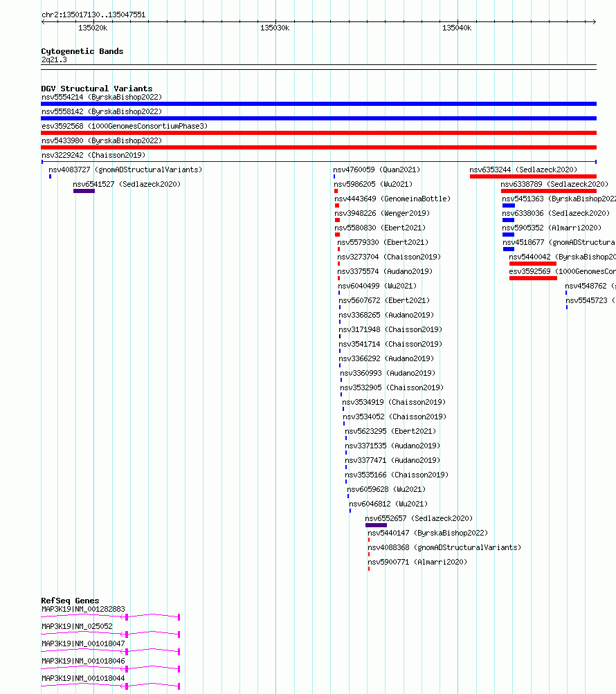616x694 pixels.
Task: Click the purple nsv6552657 (Sedlazeck2020) bar
Action: pos(376,525)
